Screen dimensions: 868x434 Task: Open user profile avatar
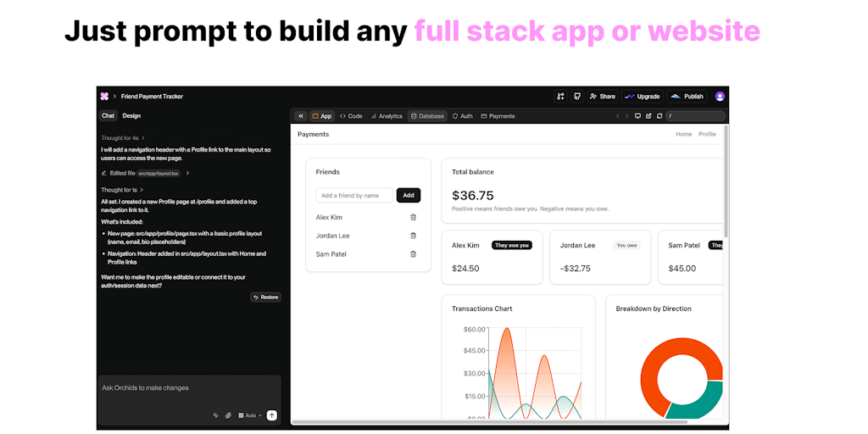[x=720, y=97]
